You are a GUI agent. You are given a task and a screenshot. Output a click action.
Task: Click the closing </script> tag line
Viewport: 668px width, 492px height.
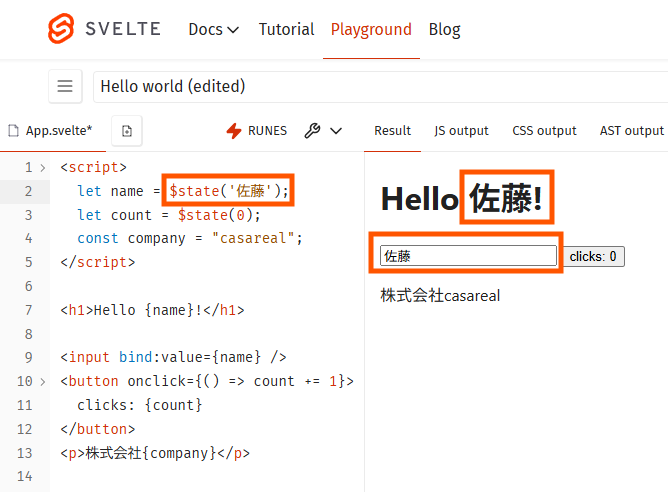point(98,262)
